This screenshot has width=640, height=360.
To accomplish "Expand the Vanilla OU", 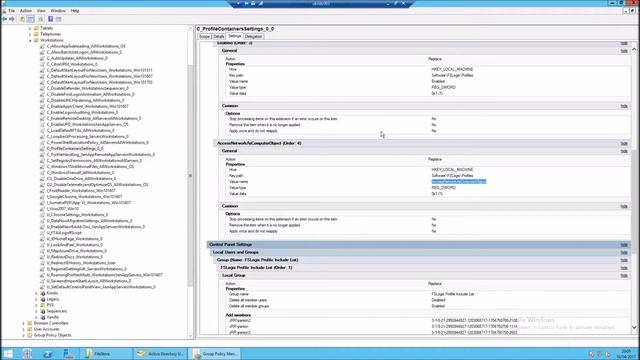I will 36,317.
